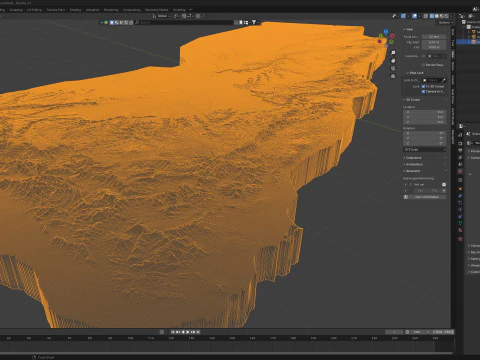
Task: Click the timeline End frame field
Action: (x=443, y=332)
